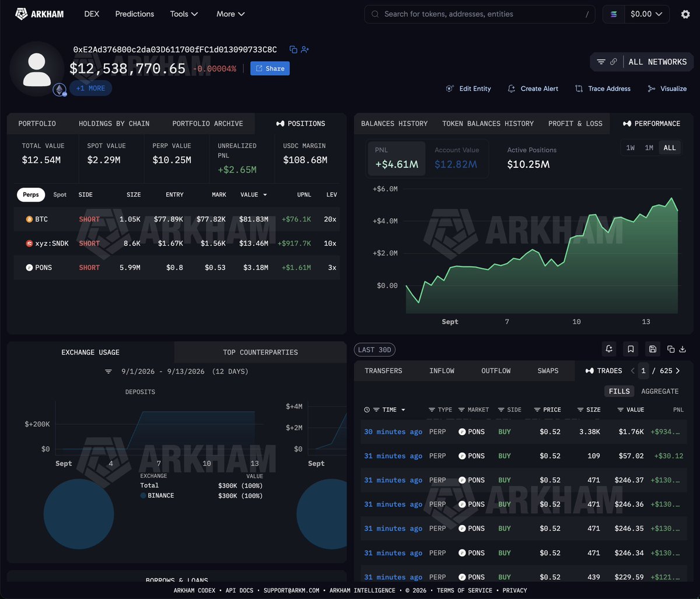The width and height of the screenshot is (700, 599).
Task: Set performance range to 1W
Action: 631,148
